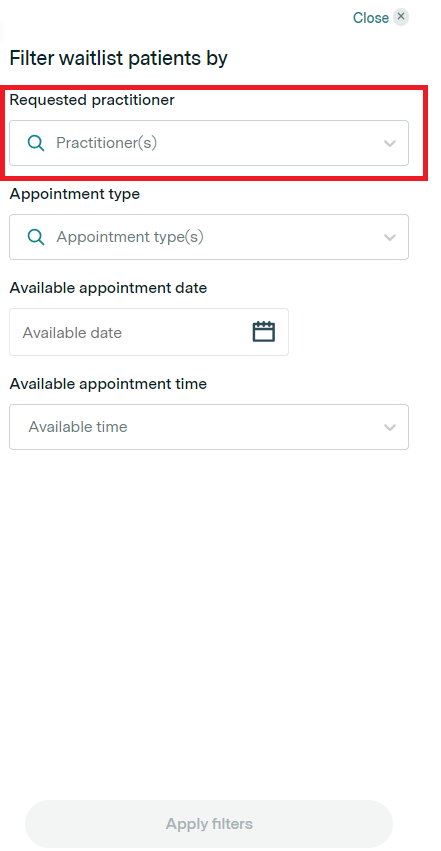Expand the Appointment type(s) dropdown chevron
The image size is (441, 851).
coord(389,238)
